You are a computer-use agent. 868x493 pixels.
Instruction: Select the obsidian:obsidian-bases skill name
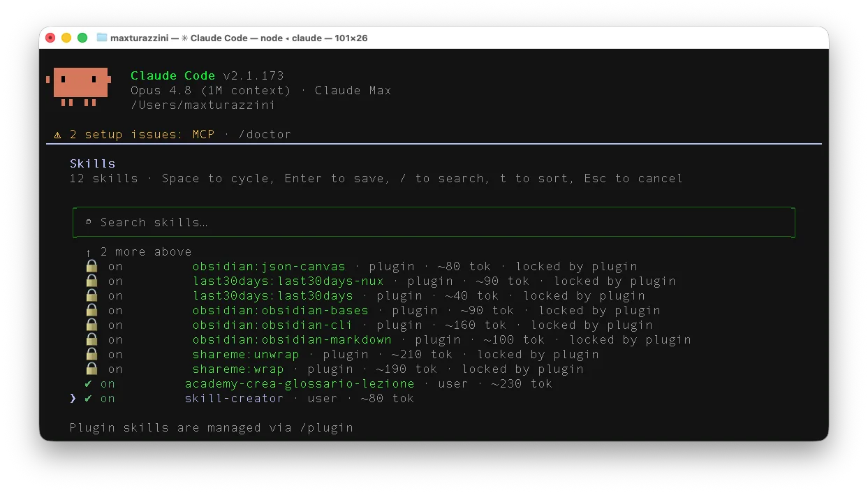pyautogui.click(x=281, y=310)
